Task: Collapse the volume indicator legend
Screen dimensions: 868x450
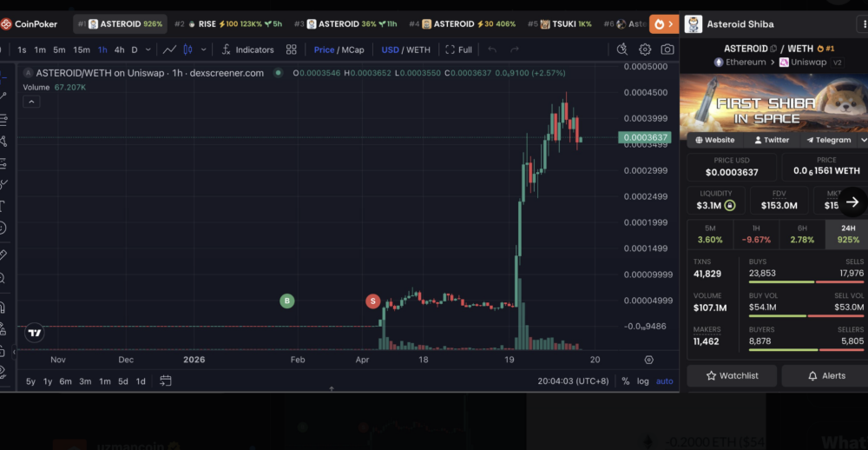Action: click(31, 102)
